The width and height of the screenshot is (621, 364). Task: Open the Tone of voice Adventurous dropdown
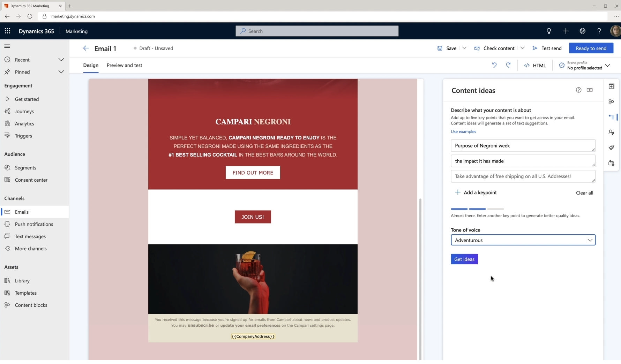point(523,240)
